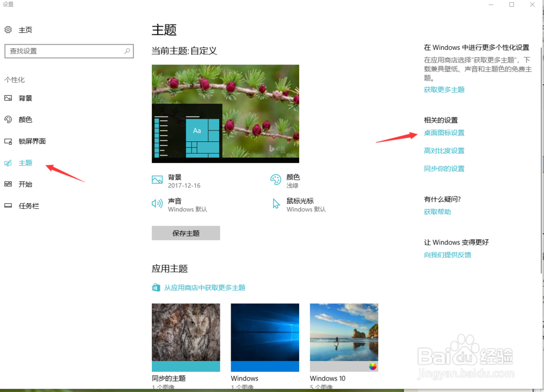This screenshot has height=392, width=544.
Task: Click the picture icon next to 背景 2017-12-16
Action: point(157,178)
